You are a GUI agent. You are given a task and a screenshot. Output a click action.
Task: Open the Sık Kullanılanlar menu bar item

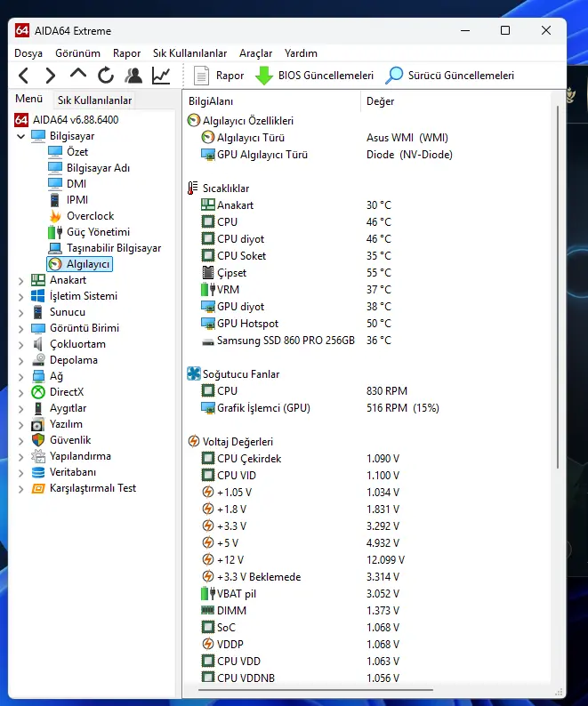[189, 53]
